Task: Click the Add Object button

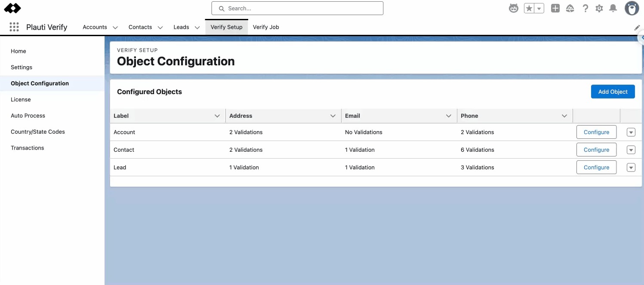Action: 613,92
